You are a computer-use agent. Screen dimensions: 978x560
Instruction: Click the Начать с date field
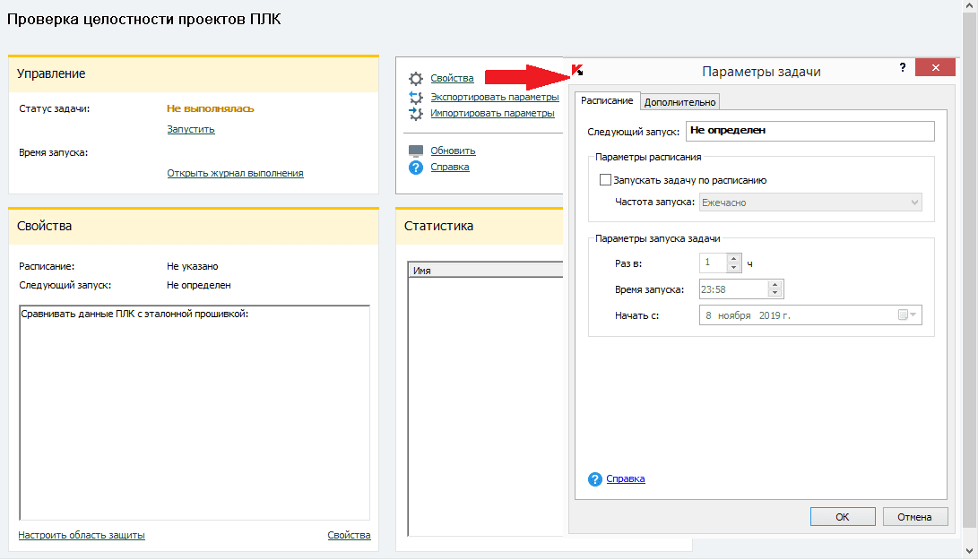pos(810,314)
